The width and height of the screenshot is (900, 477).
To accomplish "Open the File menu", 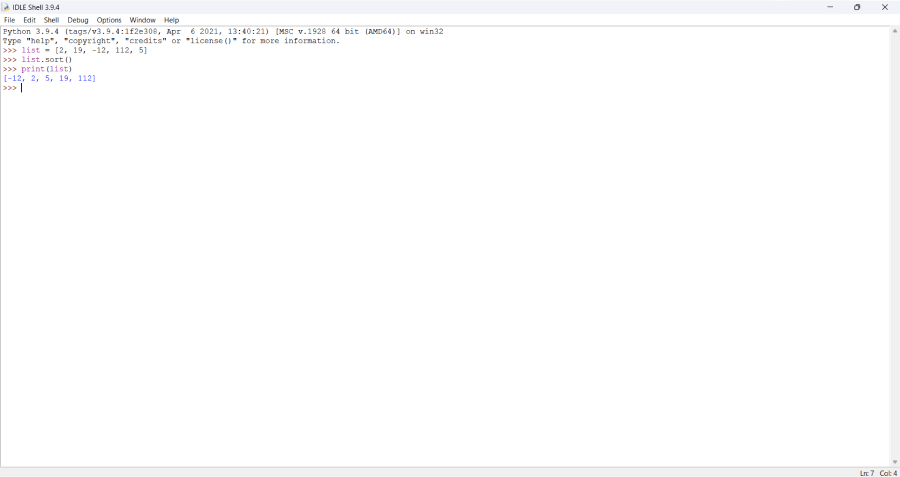I will [x=9, y=20].
